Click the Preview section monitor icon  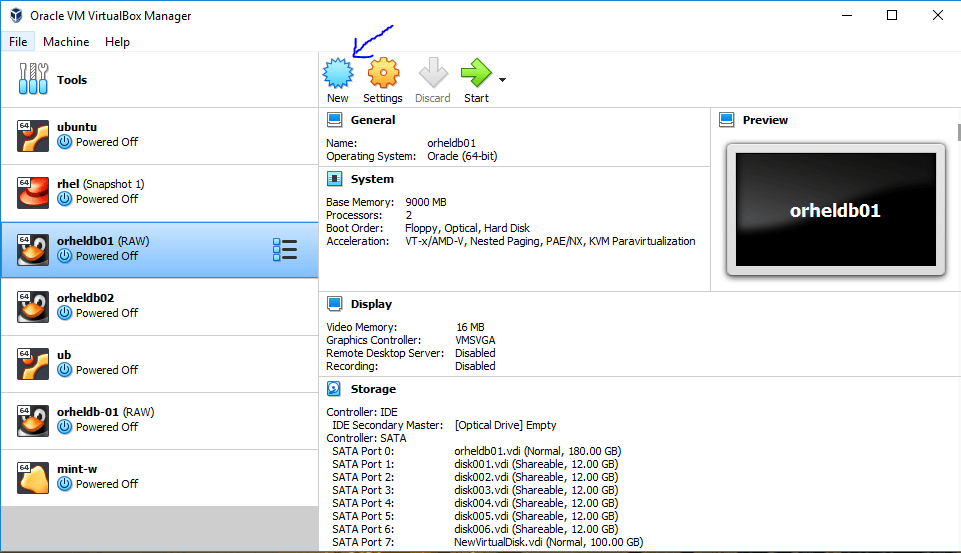(727, 120)
